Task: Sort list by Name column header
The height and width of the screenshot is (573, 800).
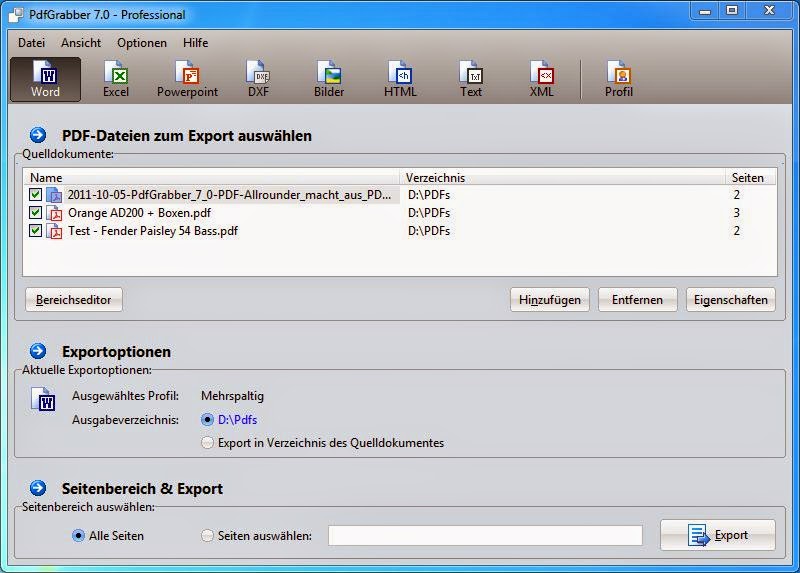Action: pos(211,178)
